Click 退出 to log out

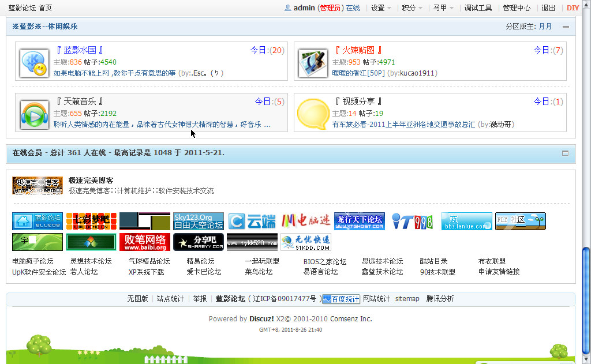click(548, 8)
